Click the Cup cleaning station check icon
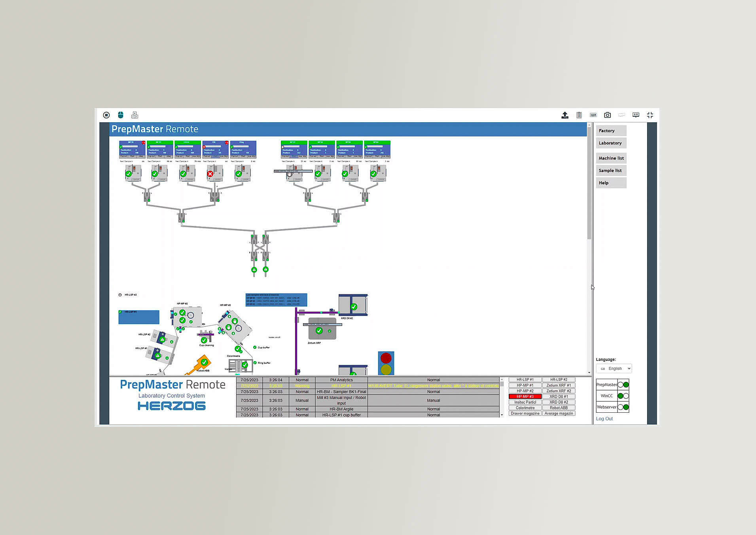Viewport: 756px width, 535px height. tap(204, 340)
